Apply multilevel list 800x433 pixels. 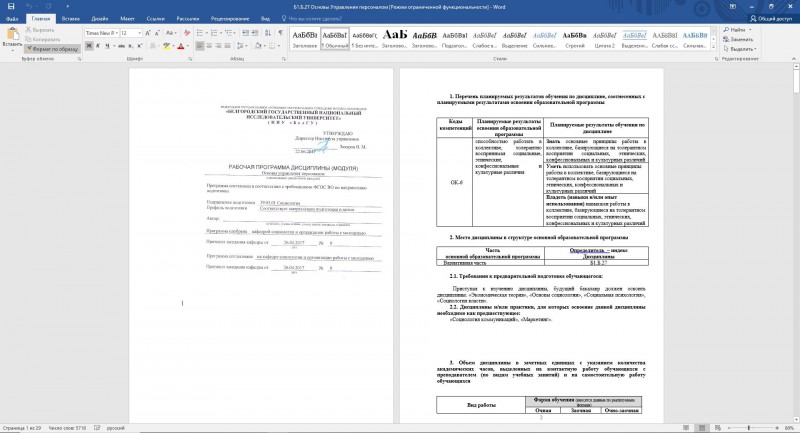point(229,33)
